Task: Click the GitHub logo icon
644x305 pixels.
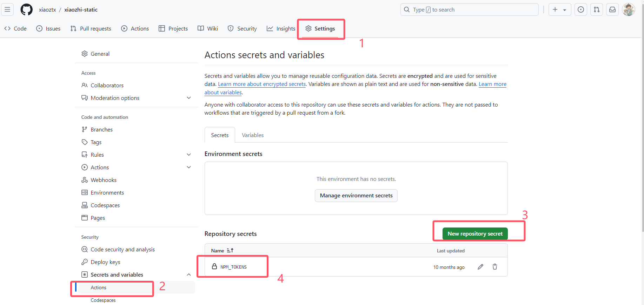Action: [x=26, y=9]
